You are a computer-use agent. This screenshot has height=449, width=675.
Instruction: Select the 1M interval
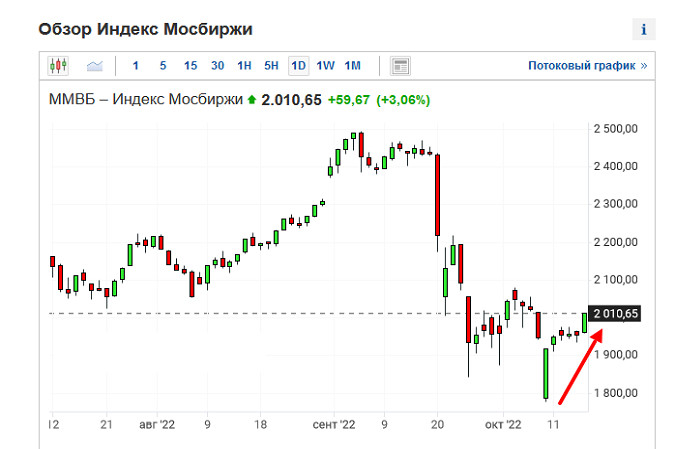click(353, 65)
